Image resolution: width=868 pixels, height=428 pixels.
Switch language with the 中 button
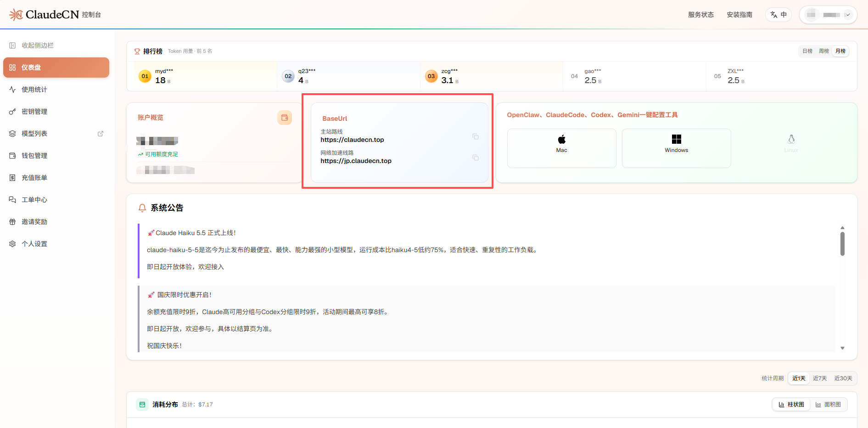(x=778, y=15)
